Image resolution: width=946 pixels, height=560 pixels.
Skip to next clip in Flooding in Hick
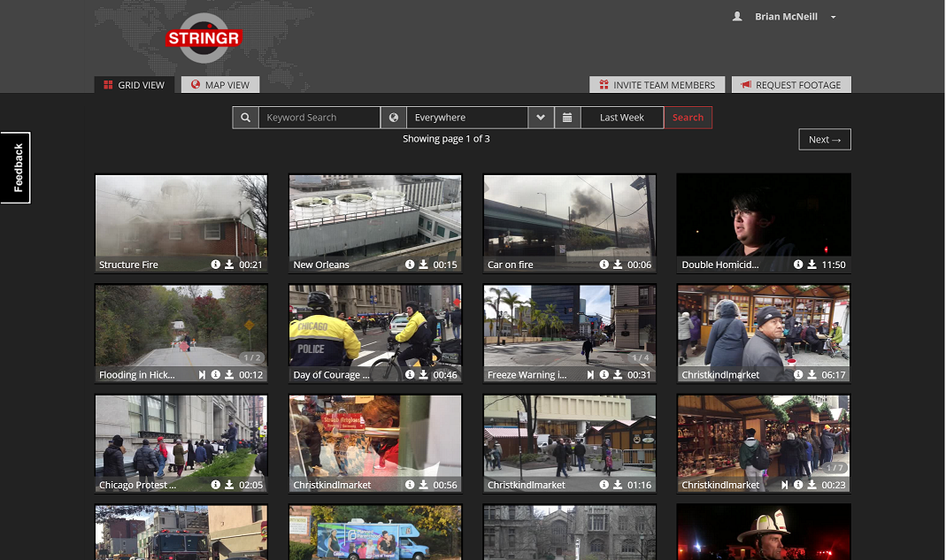pos(202,375)
